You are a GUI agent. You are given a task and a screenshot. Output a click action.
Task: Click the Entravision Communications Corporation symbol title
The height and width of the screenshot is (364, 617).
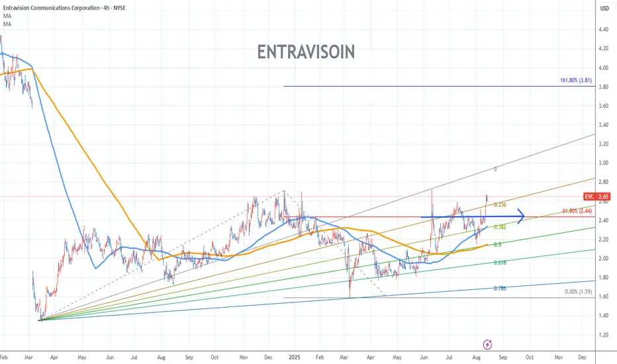(64, 7)
